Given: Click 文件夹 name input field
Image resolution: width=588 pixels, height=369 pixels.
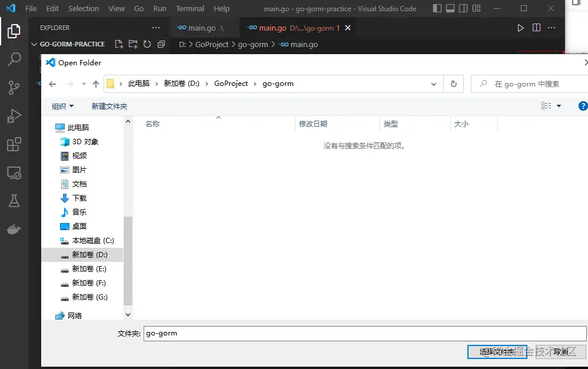Looking at the screenshot, I should tap(365, 333).
